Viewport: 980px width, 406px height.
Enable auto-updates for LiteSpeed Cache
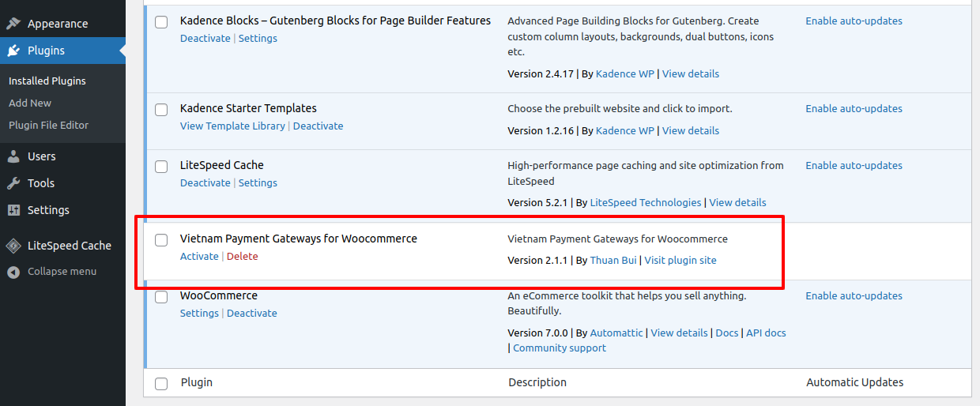click(854, 166)
